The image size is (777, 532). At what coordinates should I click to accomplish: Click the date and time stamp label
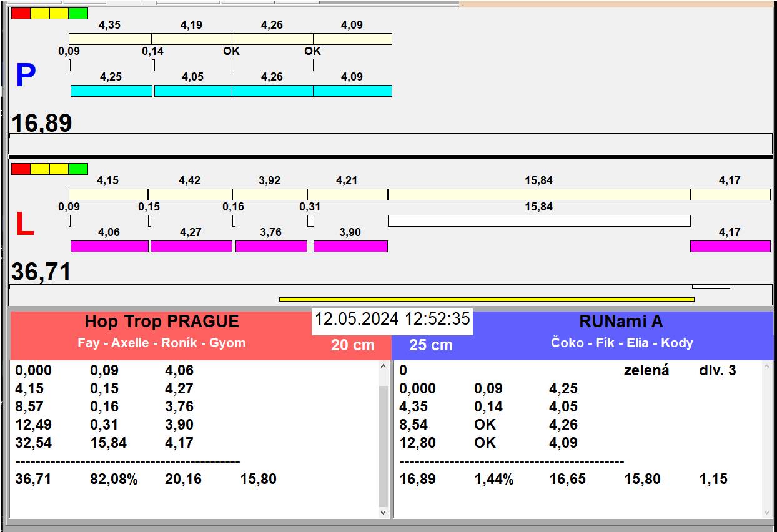pos(392,319)
